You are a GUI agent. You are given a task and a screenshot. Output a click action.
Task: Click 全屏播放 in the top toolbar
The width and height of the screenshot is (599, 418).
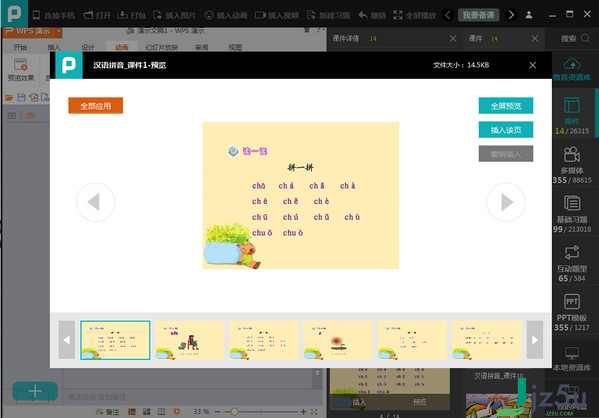pos(414,15)
